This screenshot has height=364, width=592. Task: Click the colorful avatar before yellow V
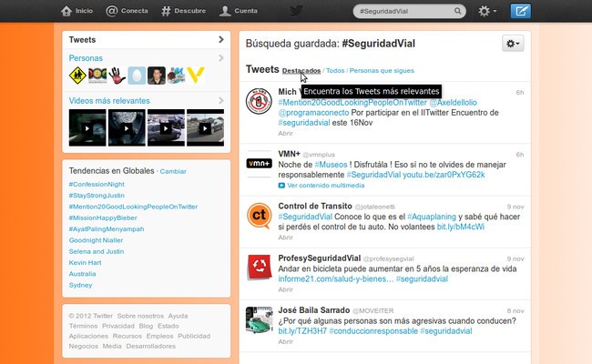point(176,76)
